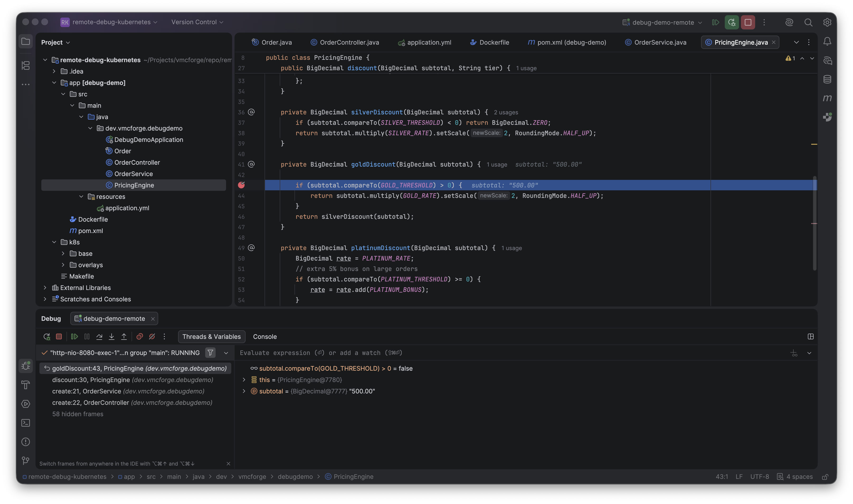This screenshot has width=853, height=504.
Task: Open the Terminal tool window
Action: click(x=25, y=423)
